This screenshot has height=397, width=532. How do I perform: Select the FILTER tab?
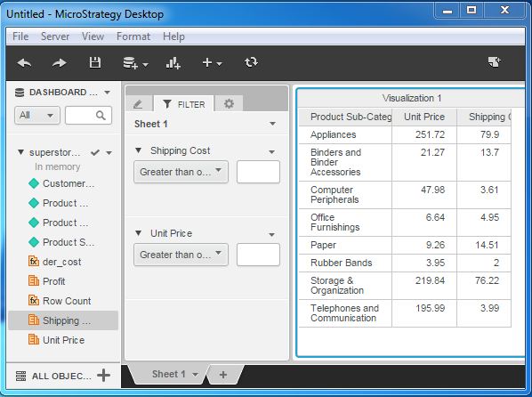pos(184,104)
